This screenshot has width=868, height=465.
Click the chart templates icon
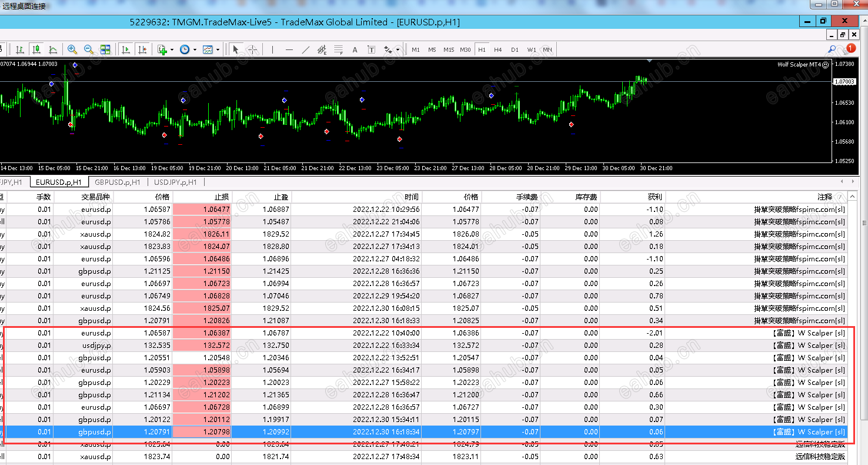point(208,49)
